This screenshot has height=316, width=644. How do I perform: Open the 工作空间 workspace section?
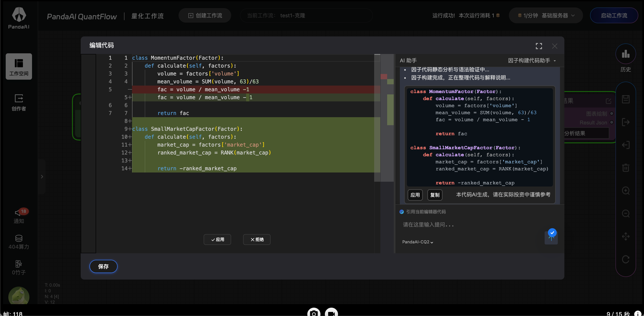(x=19, y=66)
